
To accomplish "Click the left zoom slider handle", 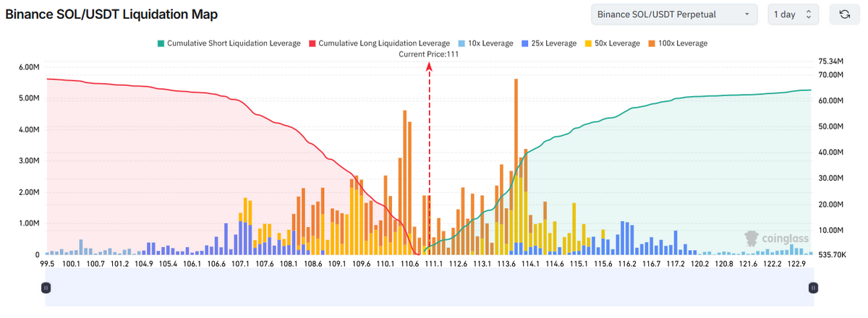I will point(46,288).
